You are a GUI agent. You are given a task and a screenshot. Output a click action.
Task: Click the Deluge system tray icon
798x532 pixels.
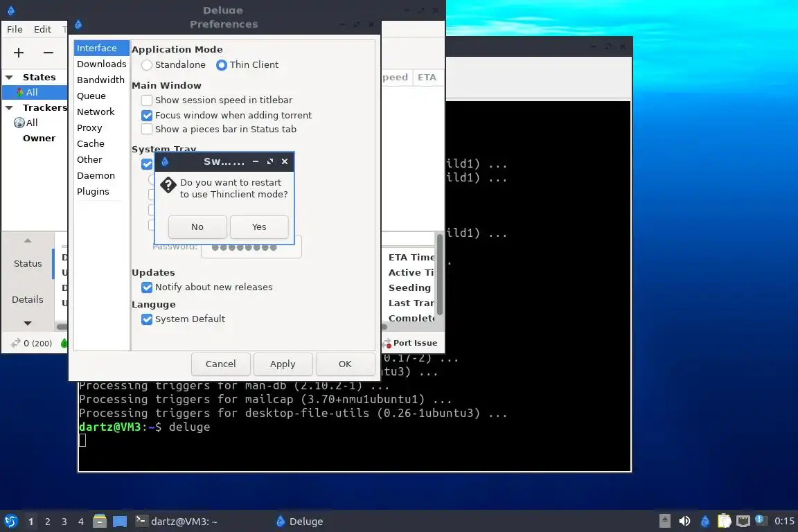705,521
